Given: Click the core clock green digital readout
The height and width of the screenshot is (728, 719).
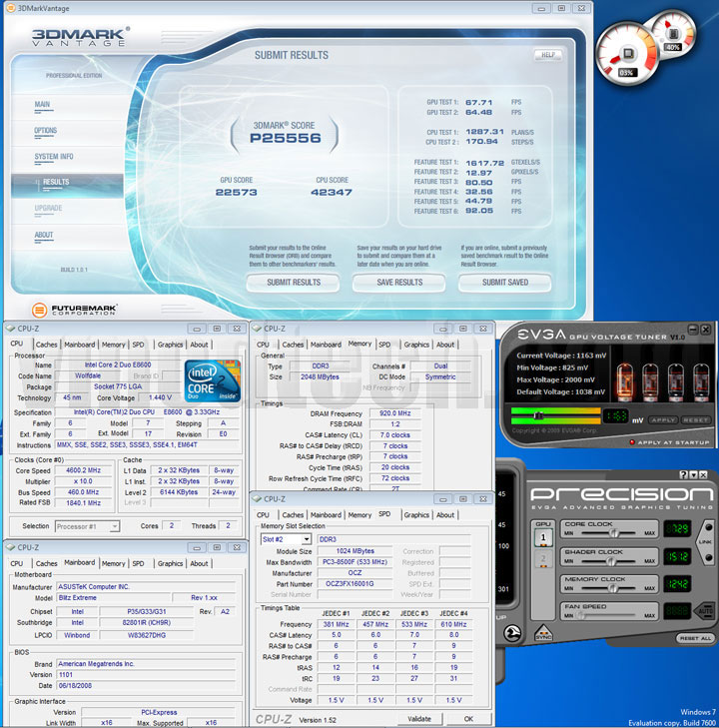Looking at the screenshot, I should tap(677, 528).
